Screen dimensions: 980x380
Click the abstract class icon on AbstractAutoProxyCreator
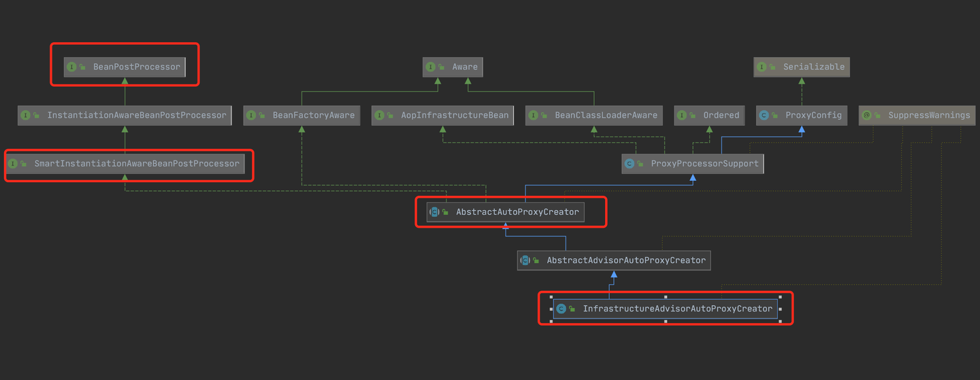tap(434, 212)
